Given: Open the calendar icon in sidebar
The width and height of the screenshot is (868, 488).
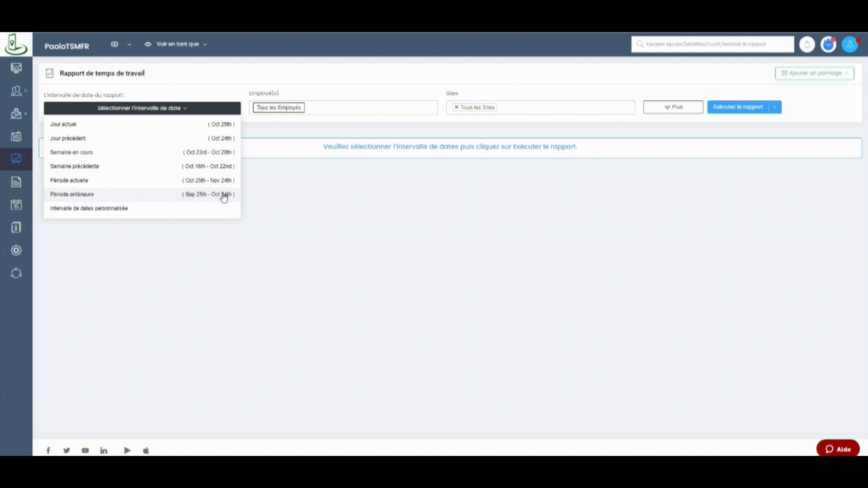Looking at the screenshot, I should [x=16, y=205].
